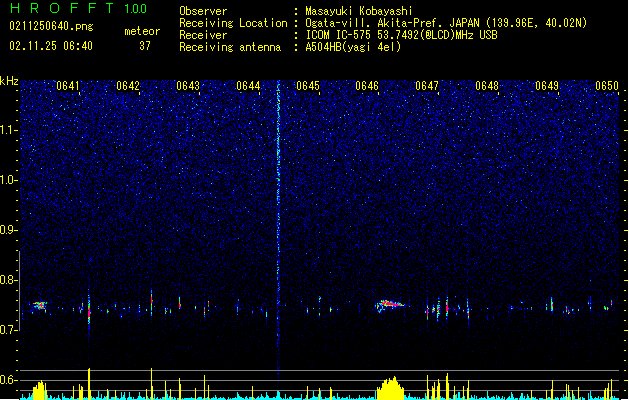Click the 0648 time marker
Viewport: 629px width, 400px height.
pyautogui.click(x=487, y=86)
